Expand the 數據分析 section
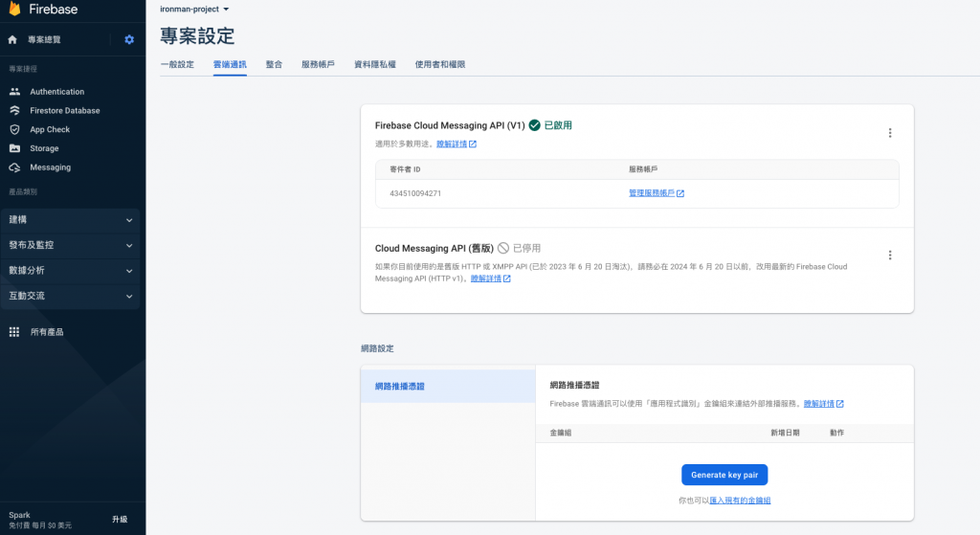Screen dimensions: 980x535 70,271
